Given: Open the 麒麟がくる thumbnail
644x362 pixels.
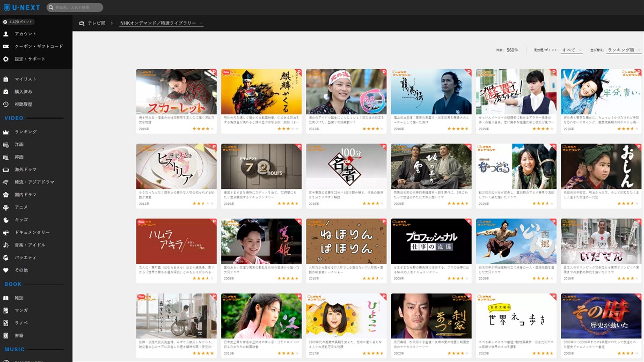Looking at the screenshot, I should click(261, 91).
